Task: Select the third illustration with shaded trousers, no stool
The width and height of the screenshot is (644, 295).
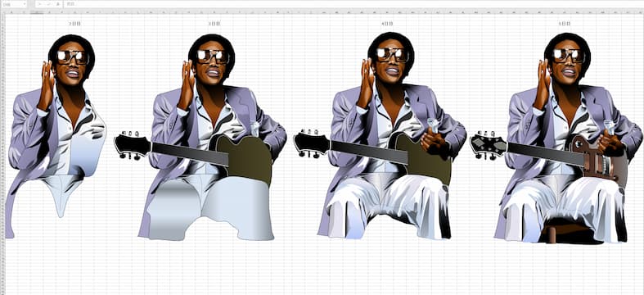Action: click(380, 136)
